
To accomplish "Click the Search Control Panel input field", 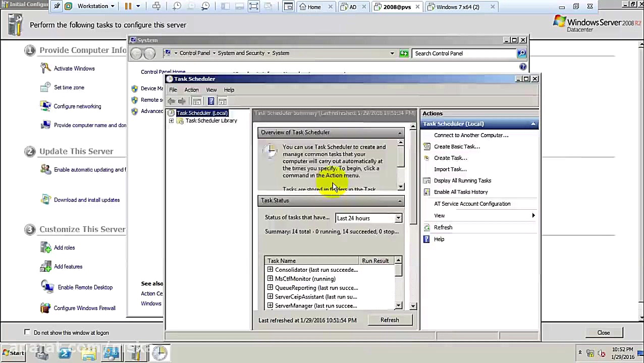I will click(464, 53).
